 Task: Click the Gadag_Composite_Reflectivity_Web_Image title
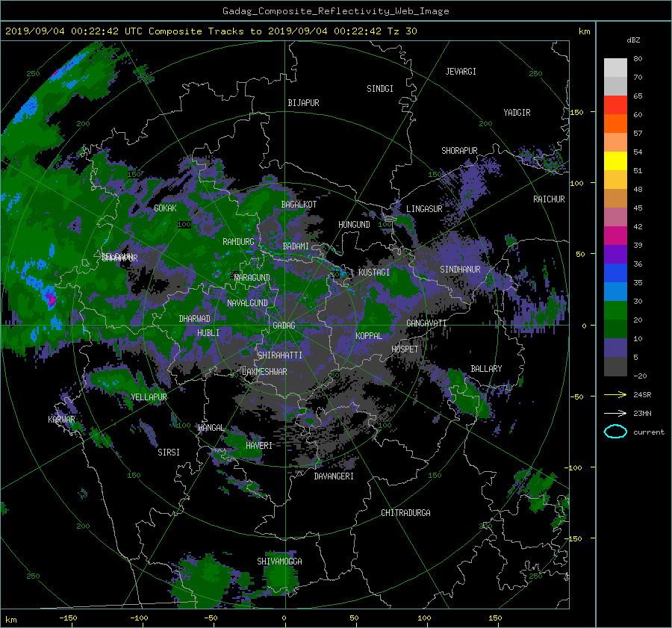pos(335,11)
